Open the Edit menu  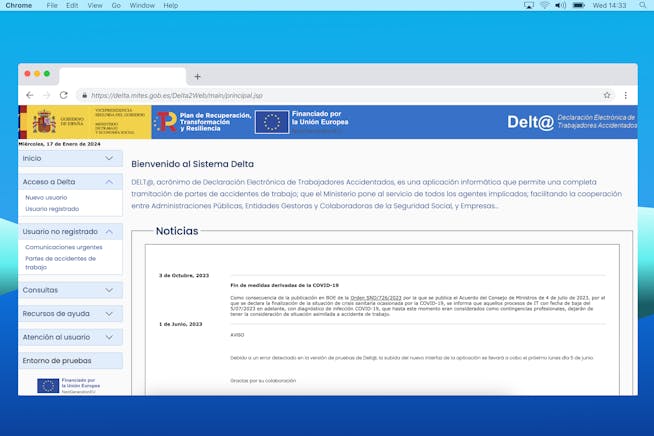point(72,5)
